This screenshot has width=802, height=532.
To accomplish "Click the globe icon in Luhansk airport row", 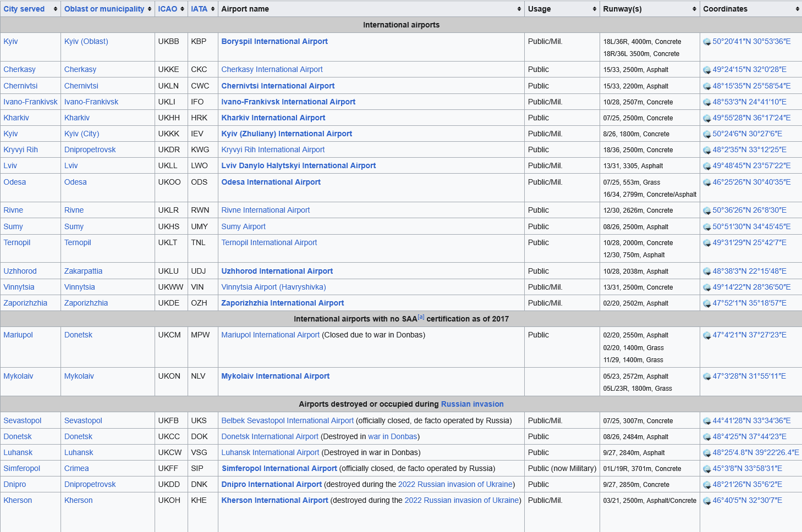I will tap(707, 453).
